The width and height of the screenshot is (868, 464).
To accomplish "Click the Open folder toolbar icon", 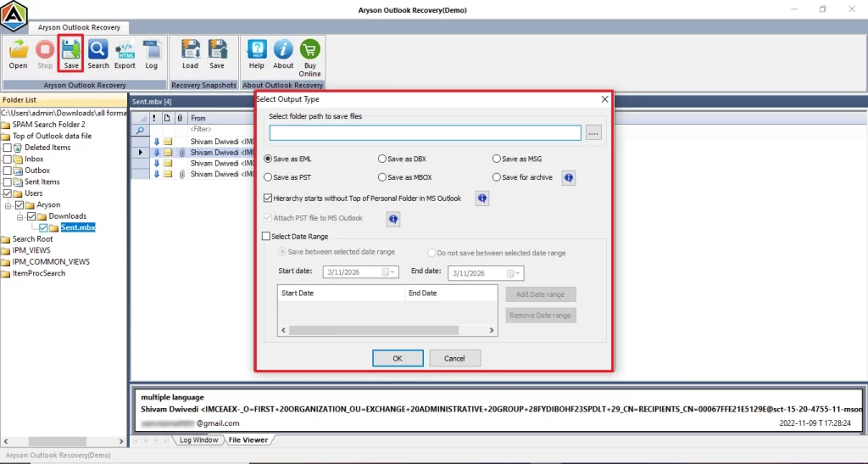I will click(18, 53).
